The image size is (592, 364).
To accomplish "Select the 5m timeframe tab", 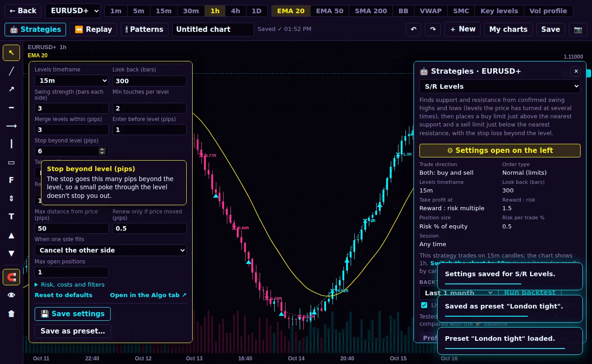I will (x=138, y=11).
